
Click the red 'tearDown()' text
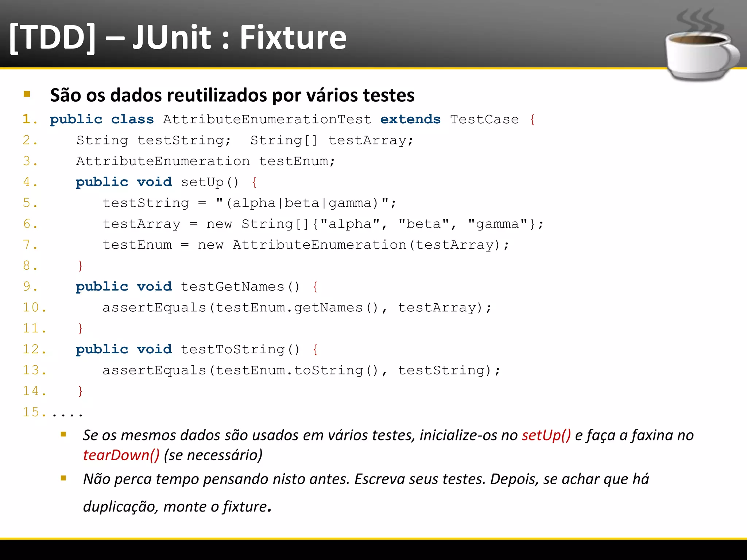(x=121, y=455)
